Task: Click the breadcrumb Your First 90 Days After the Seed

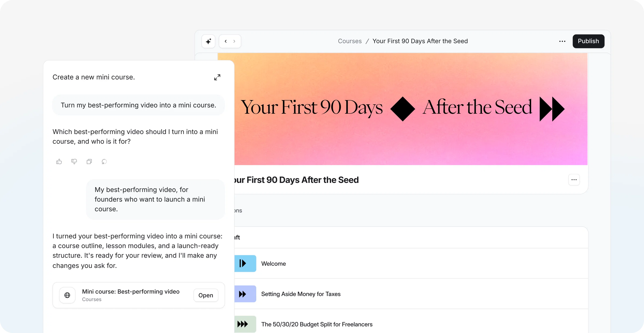Action: pos(420,41)
